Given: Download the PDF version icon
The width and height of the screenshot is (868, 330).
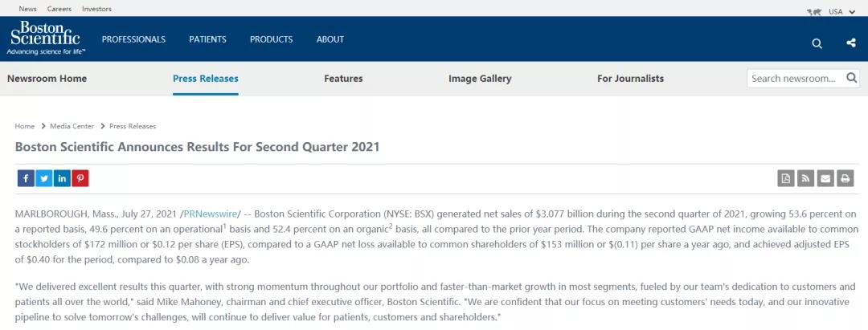Looking at the screenshot, I should (x=785, y=178).
